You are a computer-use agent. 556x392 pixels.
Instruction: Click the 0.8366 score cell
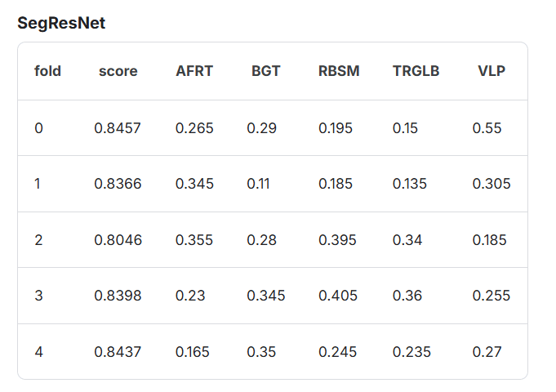tap(118, 184)
